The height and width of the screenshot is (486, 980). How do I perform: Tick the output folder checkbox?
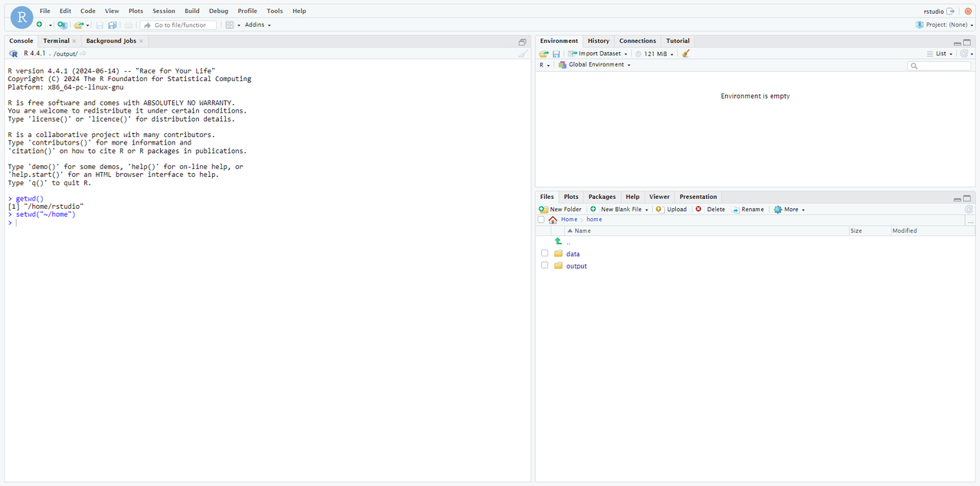coord(545,266)
